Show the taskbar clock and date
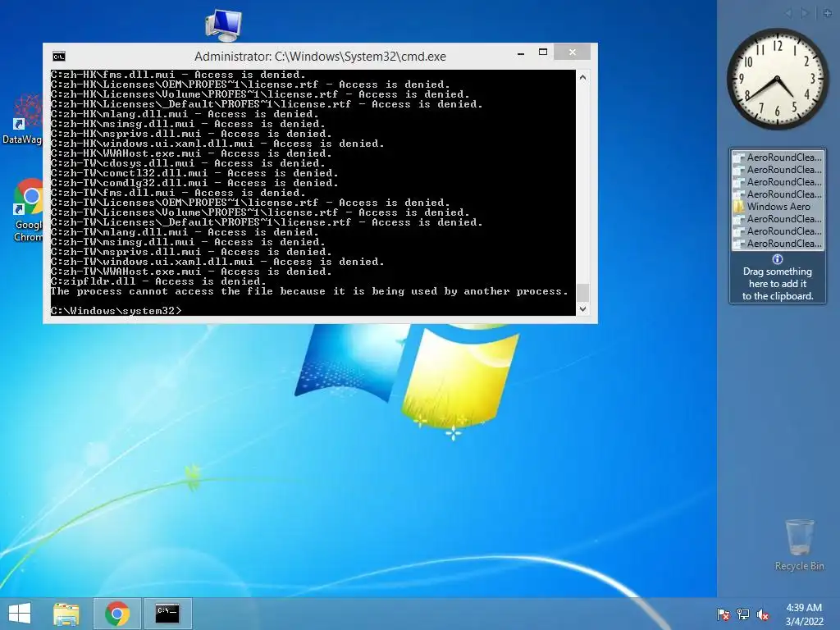 [804, 614]
